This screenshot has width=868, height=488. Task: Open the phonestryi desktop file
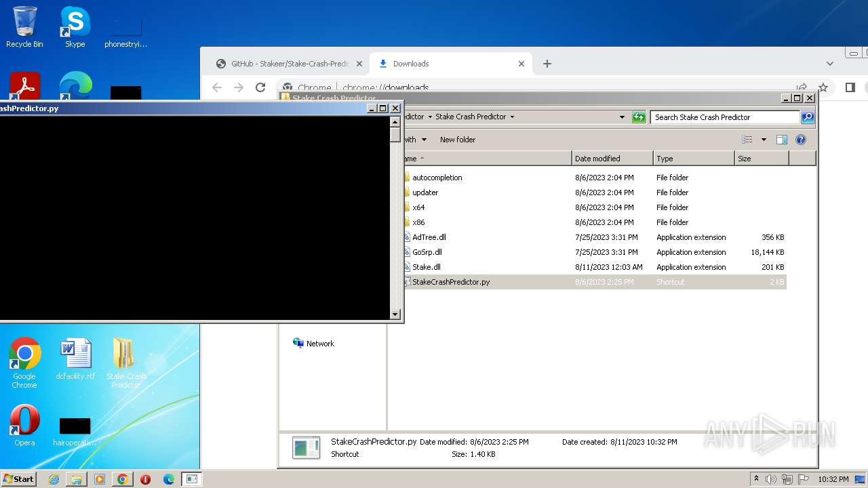pos(126,32)
